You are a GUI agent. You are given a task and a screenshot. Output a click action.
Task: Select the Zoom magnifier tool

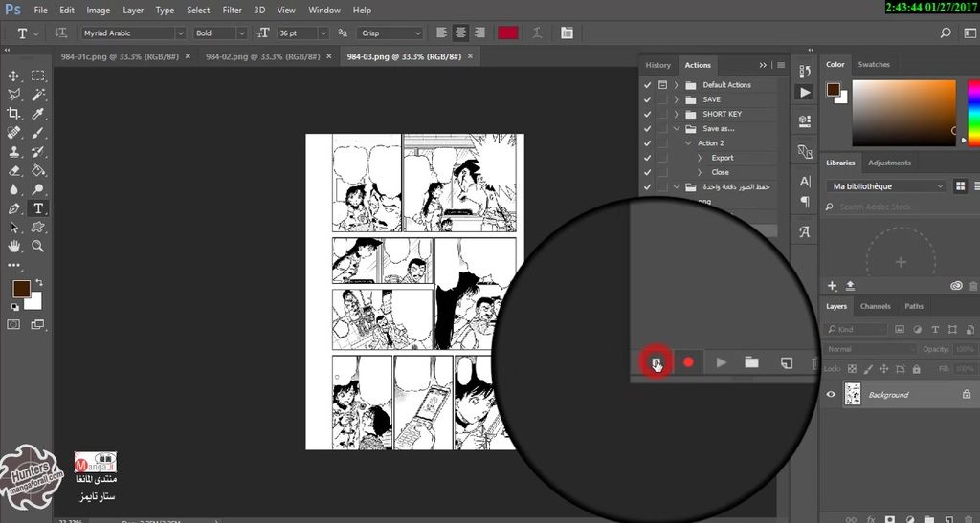point(38,246)
